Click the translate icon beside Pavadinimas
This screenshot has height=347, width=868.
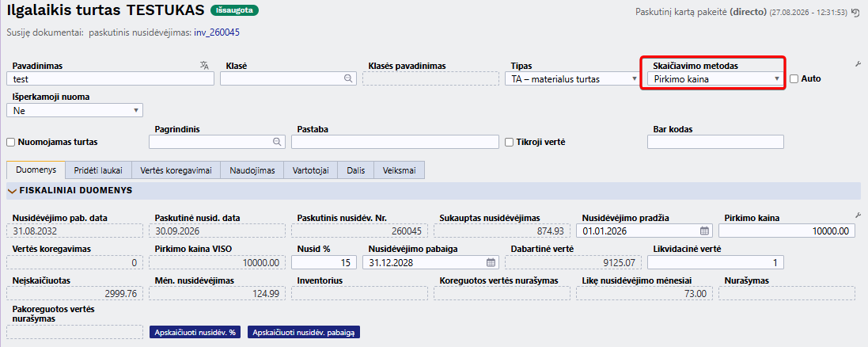204,66
